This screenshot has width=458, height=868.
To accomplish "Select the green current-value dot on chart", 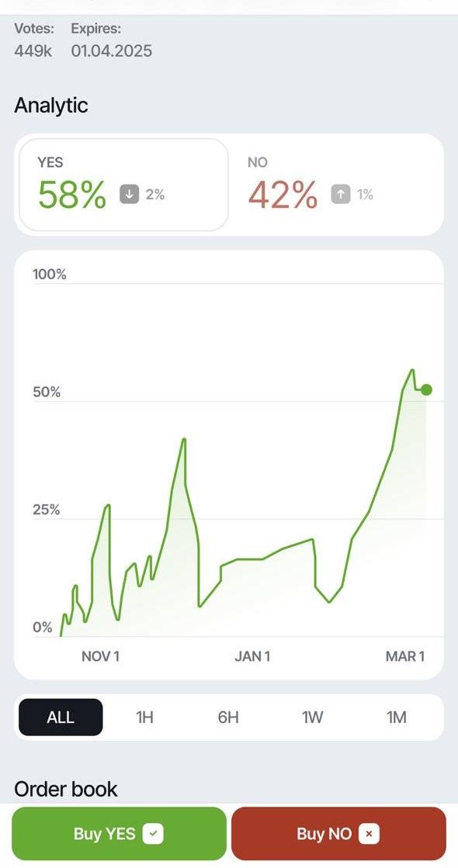I will 425,389.
